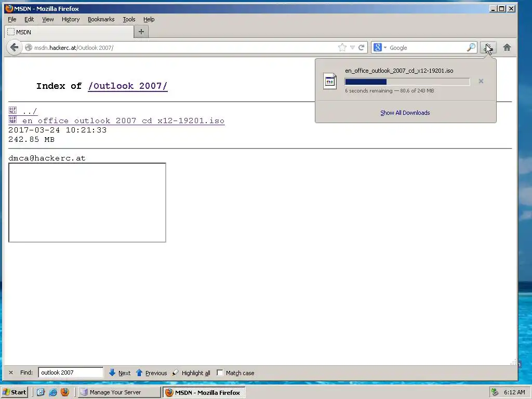Launch Firefox from quick launch
This screenshot has height=399, width=532.
coord(65,392)
